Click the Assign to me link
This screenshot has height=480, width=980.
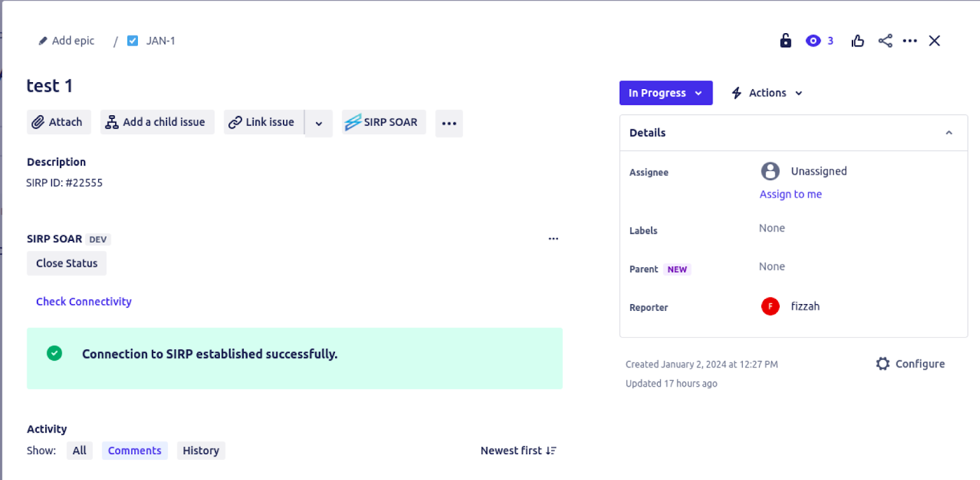[x=791, y=194]
